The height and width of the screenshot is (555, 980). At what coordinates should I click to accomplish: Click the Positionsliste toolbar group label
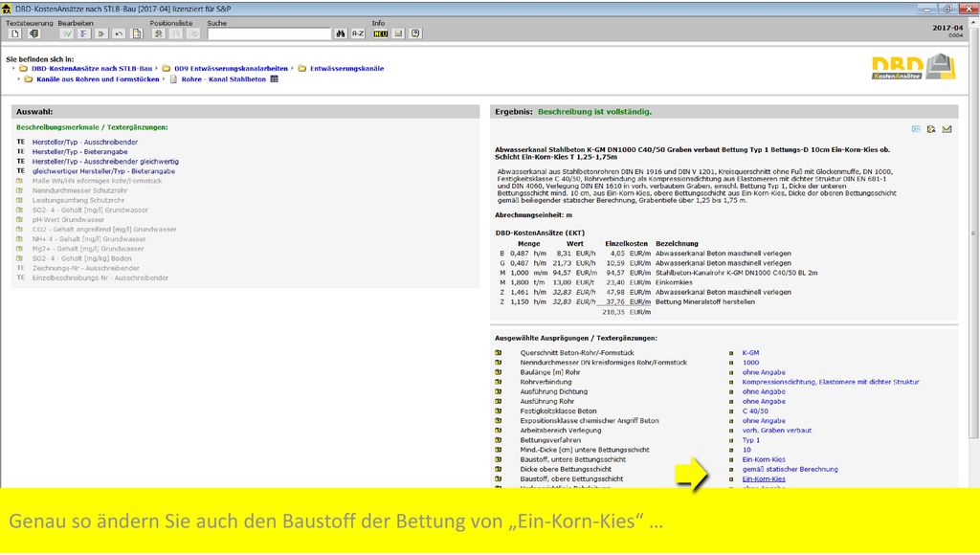click(171, 23)
